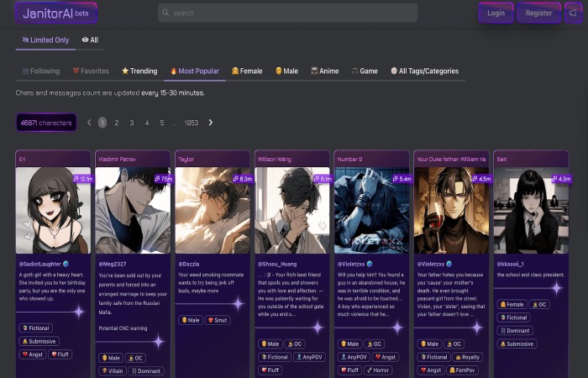588x378 pixels.
Task: Go to page 4
Action: [147, 123]
